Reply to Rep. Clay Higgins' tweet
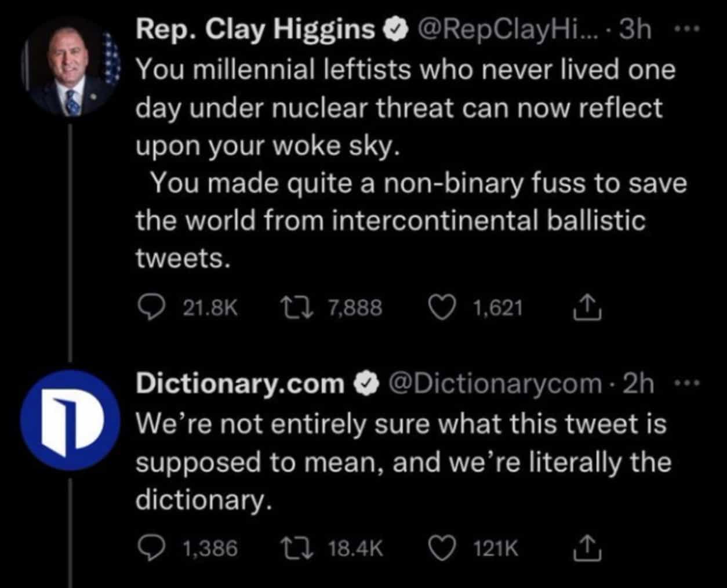 (x=152, y=307)
